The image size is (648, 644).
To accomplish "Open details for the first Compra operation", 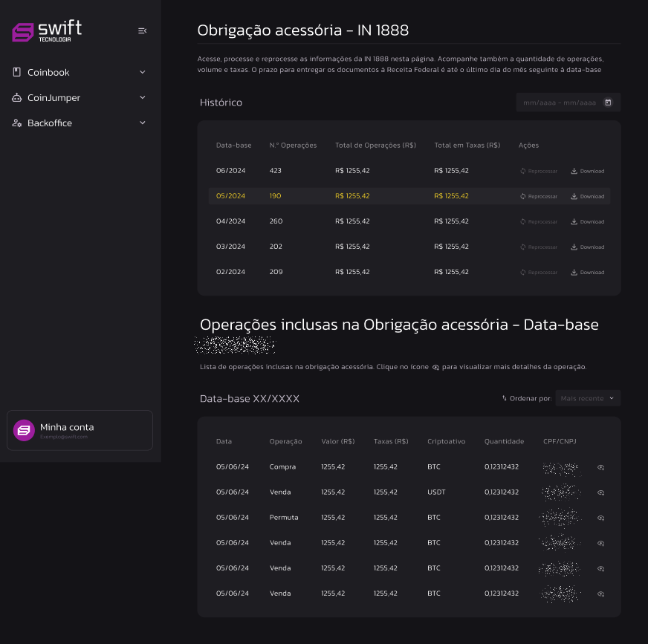I will (600, 467).
